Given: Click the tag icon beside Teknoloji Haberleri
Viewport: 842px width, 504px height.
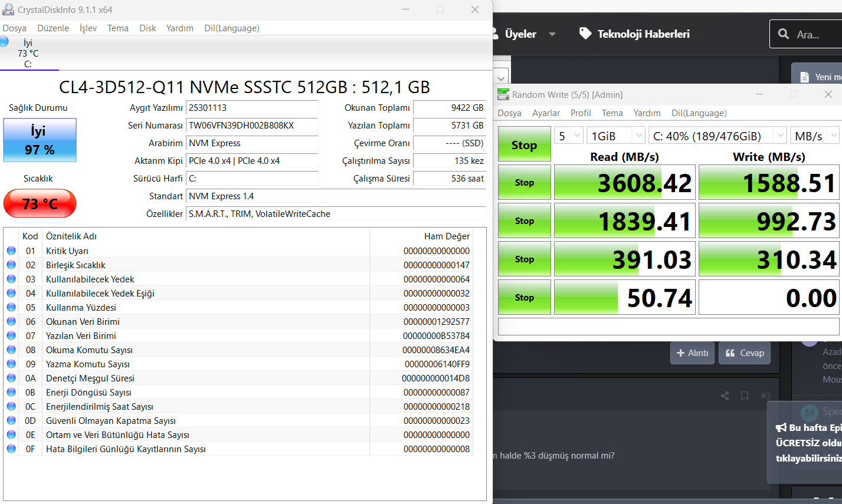Looking at the screenshot, I should pos(585,34).
